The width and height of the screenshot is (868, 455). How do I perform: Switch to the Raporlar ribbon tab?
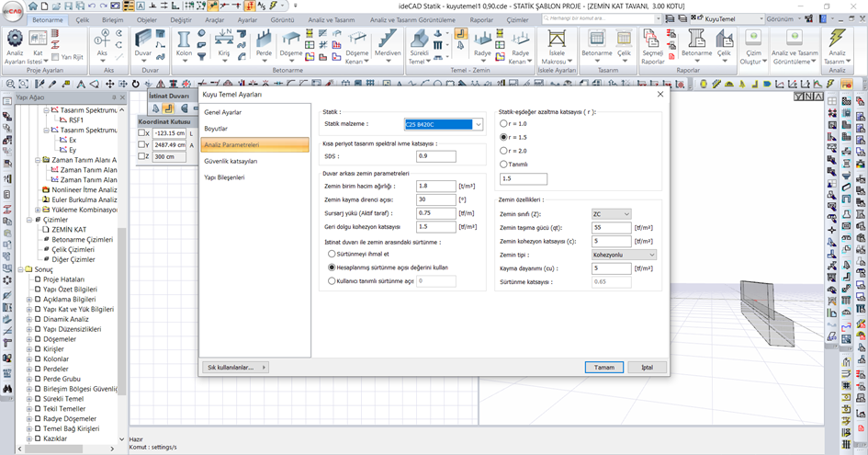click(x=481, y=19)
